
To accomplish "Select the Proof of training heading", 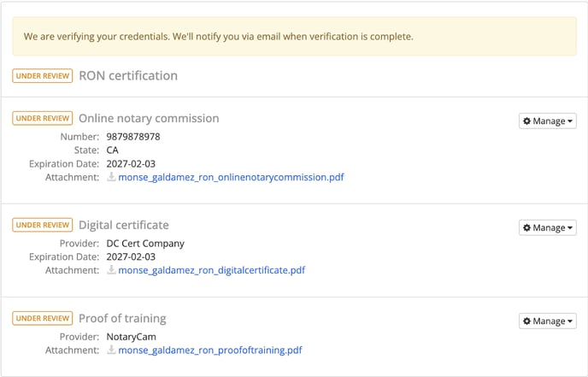I will coord(122,319).
